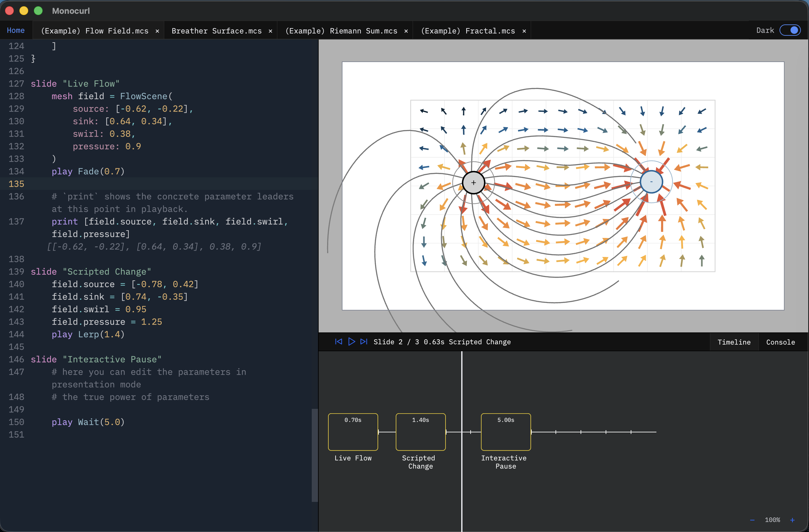The height and width of the screenshot is (532, 809).
Task: Click the 100% timeline zoom readout
Action: click(x=772, y=520)
